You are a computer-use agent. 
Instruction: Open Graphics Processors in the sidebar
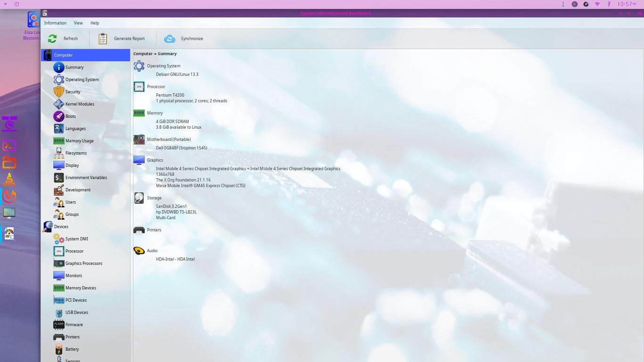point(83,263)
